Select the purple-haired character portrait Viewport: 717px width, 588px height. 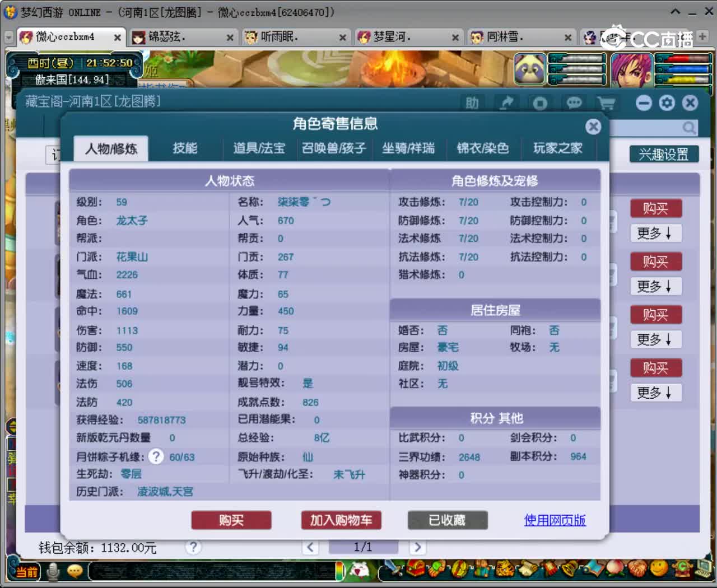(631, 69)
